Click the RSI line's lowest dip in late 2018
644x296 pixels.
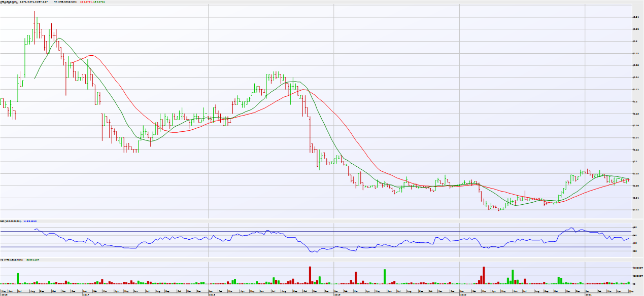click(x=313, y=252)
